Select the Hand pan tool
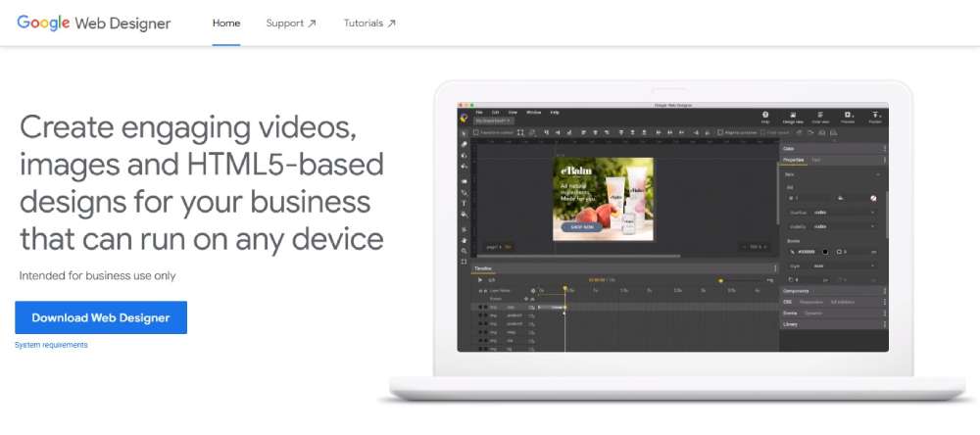The height and width of the screenshot is (435, 980). pyautogui.click(x=464, y=240)
